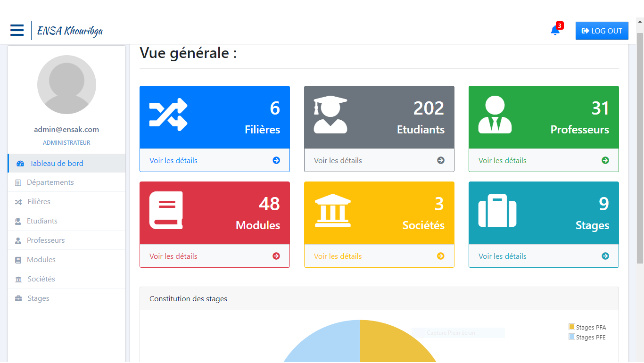Click the LOG OUT button
The image size is (644, 363).
coord(602,31)
